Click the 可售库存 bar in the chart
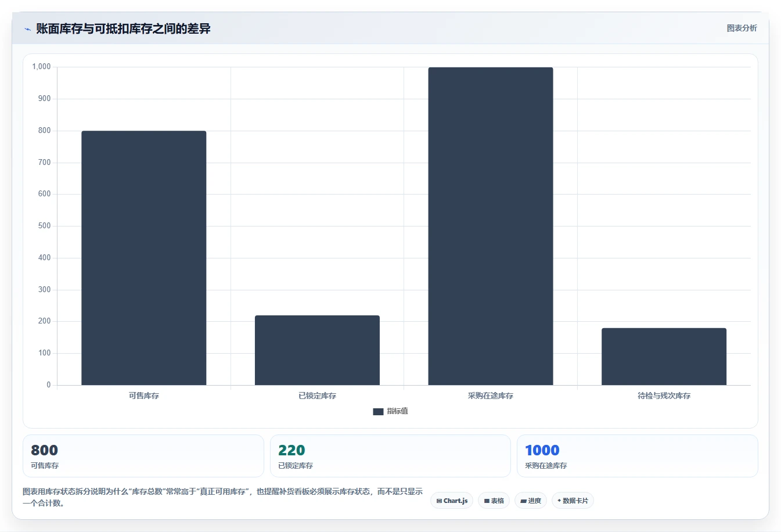 pos(144,258)
